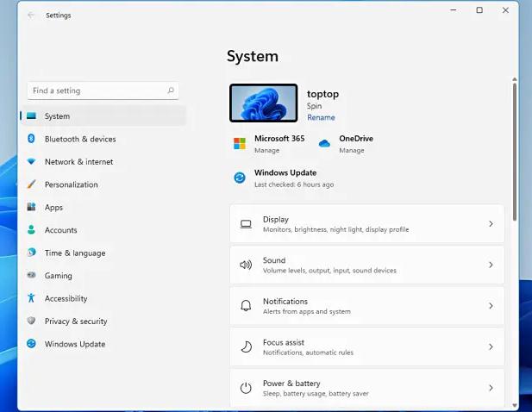The width and height of the screenshot is (532, 412).
Task: Click the scrollbar up arrow
Action: (x=515, y=79)
